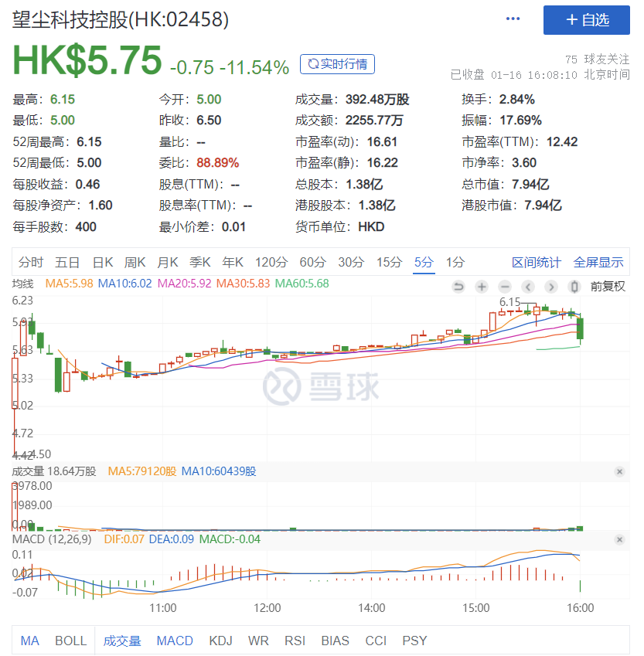Click the 6.15 high marker on chart
Image resolution: width=644 pixels, height=656 pixels.
(509, 301)
